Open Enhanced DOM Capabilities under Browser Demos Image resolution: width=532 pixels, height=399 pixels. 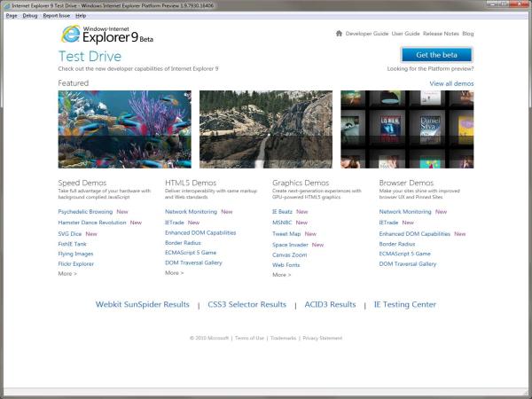415,234
